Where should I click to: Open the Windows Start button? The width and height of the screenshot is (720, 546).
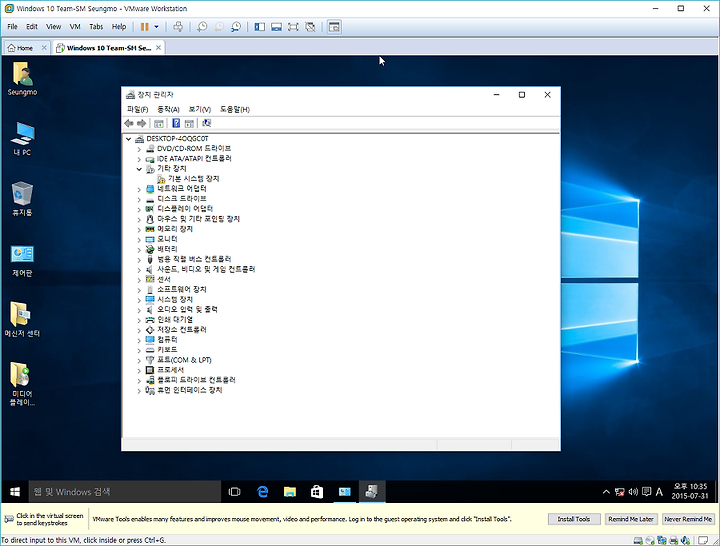(x=15, y=492)
